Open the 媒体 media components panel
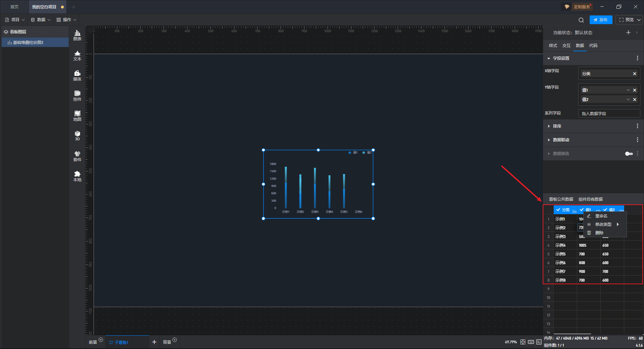644x349 pixels. (77, 76)
